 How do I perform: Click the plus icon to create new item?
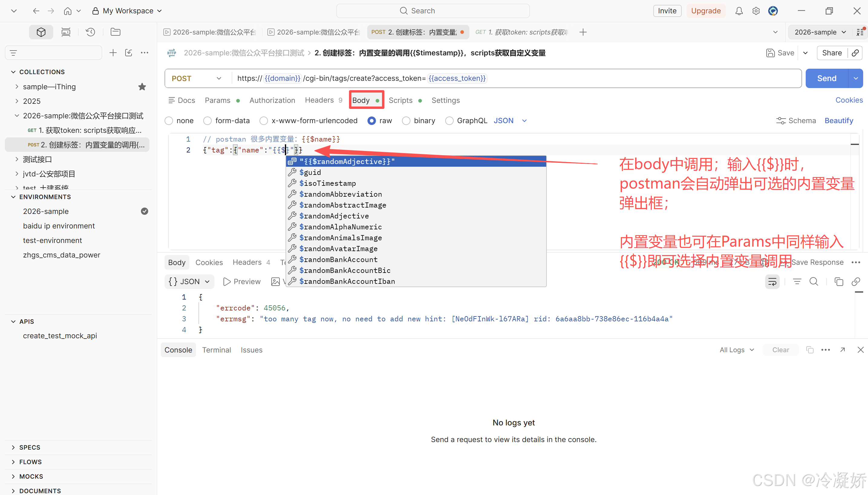(113, 53)
